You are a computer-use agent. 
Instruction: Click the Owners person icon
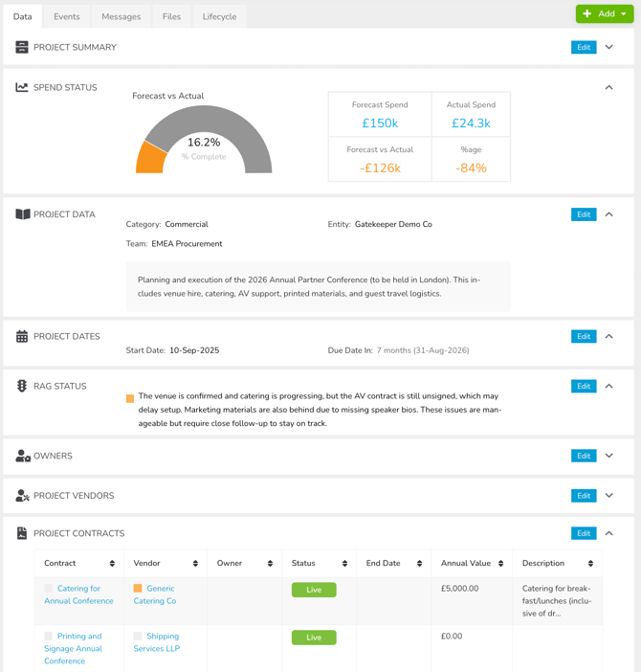[22, 456]
